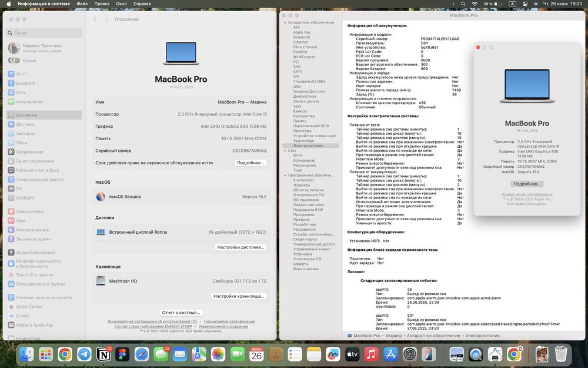Click Подробнее in About This Mac window
588x368 pixels.
click(x=527, y=184)
